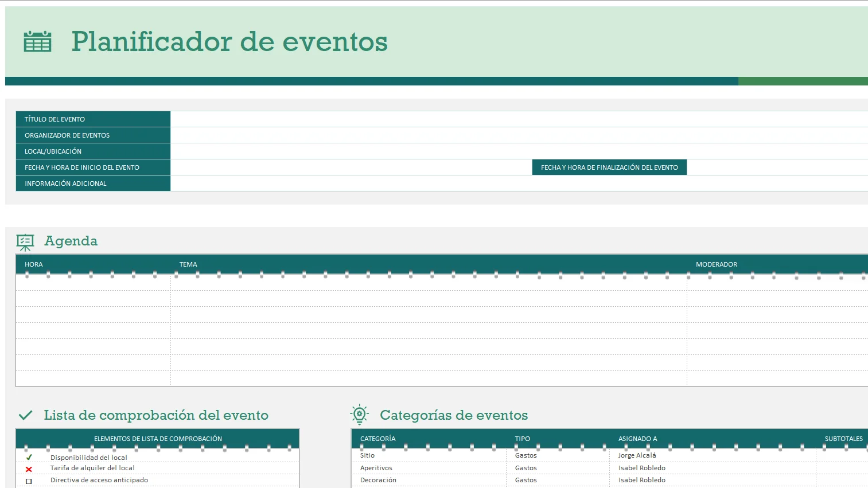
Task: Click first empty TEMA cell in Agenda
Action: point(429,283)
